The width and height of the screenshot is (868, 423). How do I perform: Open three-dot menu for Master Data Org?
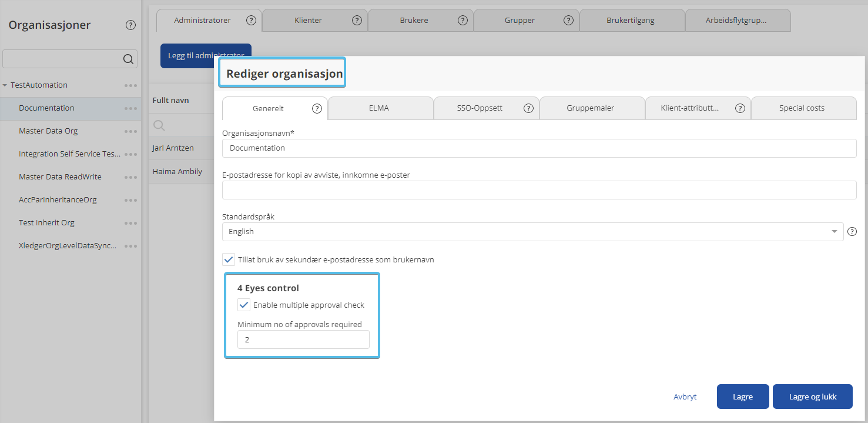(130, 131)
